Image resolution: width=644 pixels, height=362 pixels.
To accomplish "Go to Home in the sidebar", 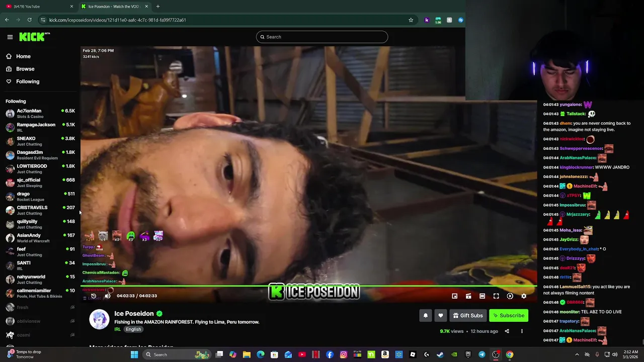I will coord(23,56).
